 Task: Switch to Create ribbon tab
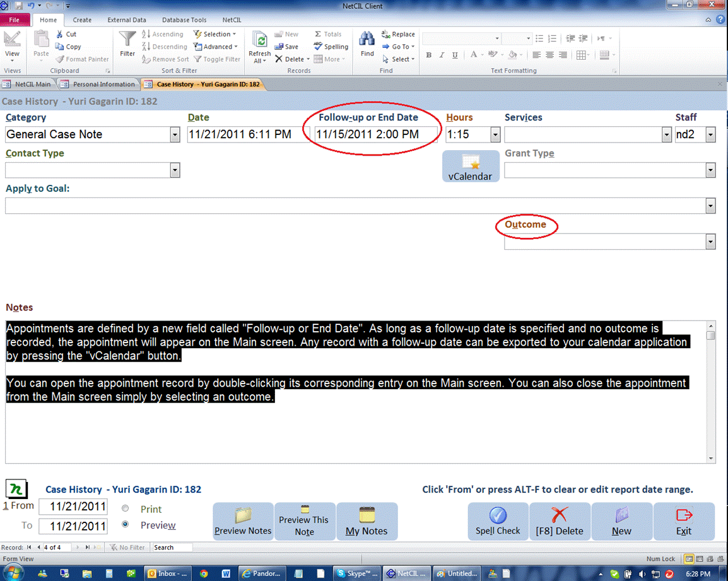pyautogui.click(x=82, y=20)
